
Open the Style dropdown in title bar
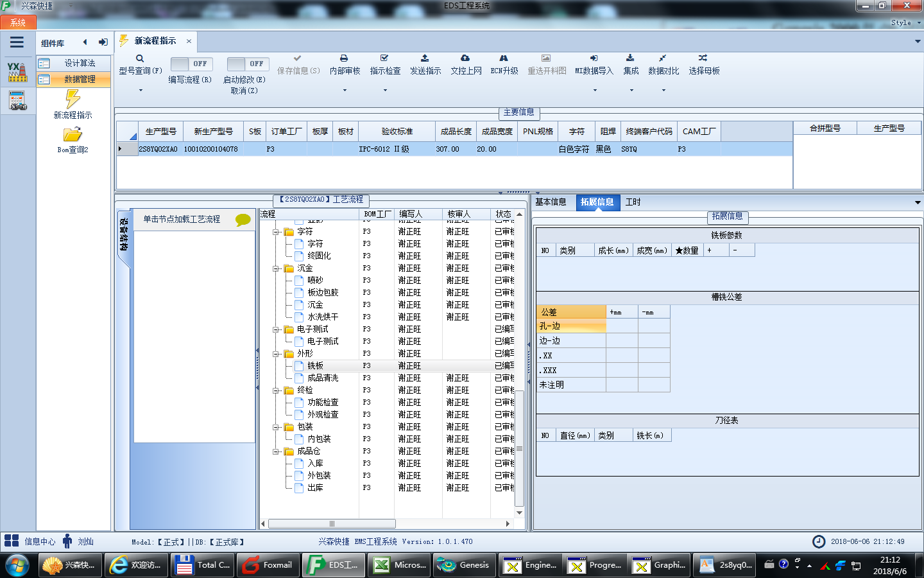coord(905,22)
